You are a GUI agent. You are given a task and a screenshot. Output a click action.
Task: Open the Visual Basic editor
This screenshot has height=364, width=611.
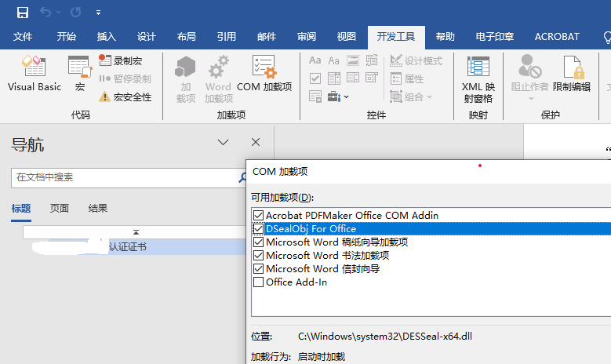(35, 74)
